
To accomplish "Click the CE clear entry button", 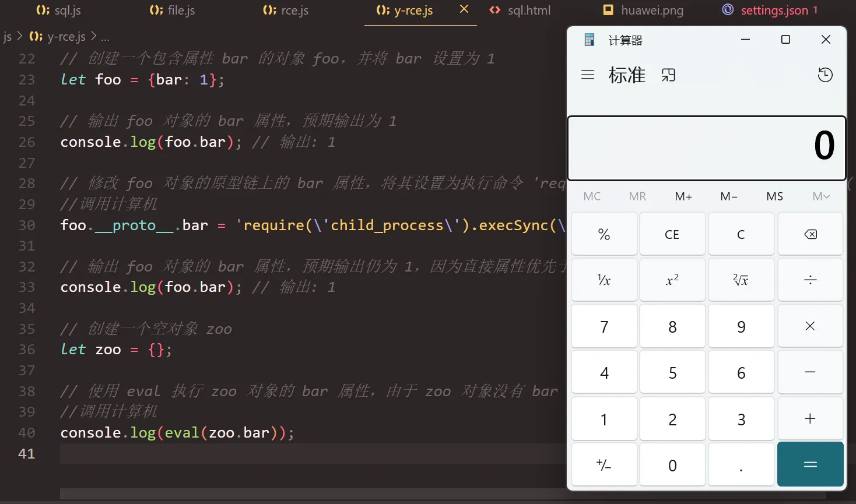I will pos(672,234).
